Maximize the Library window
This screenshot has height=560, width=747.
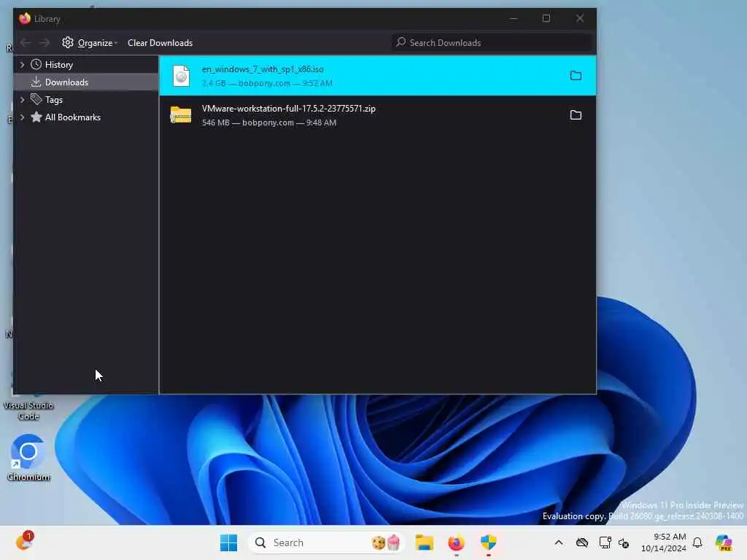[546, 18]
